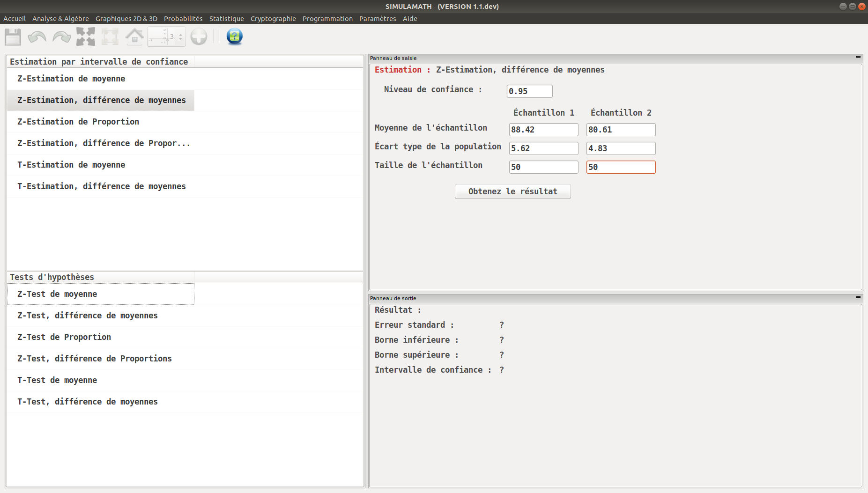Screen dimensions: 868x493
Task: Click the Borne inférieure result label
Action: [416, 340]
